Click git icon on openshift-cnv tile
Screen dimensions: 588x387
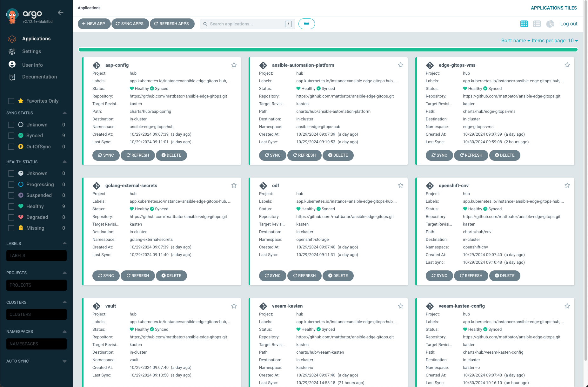(x=430, y=186)
